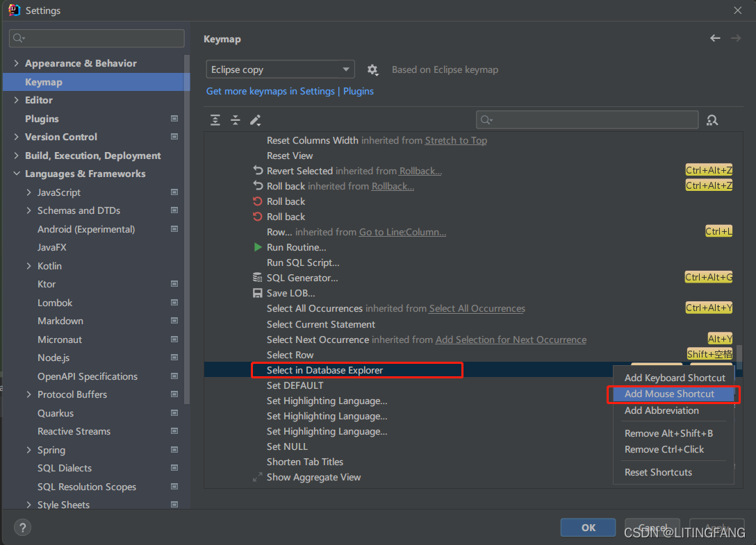756x545 pixels.
Task: Expand the Spring settings node
Action: coord(29,450)
